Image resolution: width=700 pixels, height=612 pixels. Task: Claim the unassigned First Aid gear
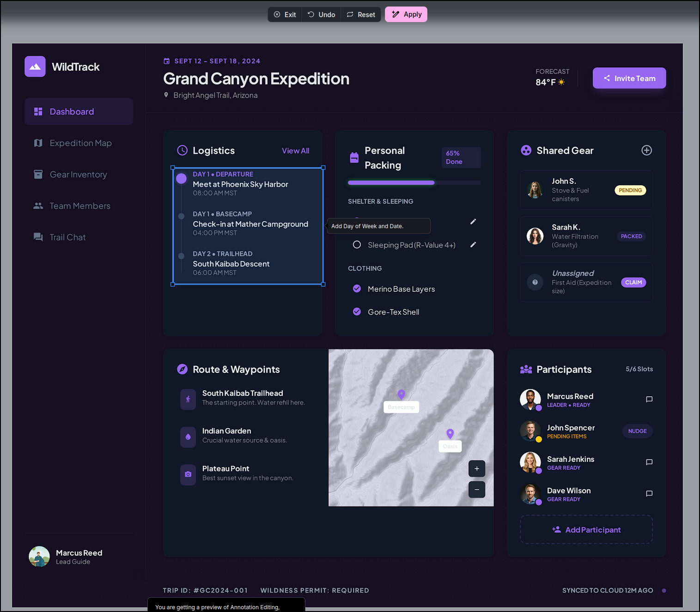point(633,283)
